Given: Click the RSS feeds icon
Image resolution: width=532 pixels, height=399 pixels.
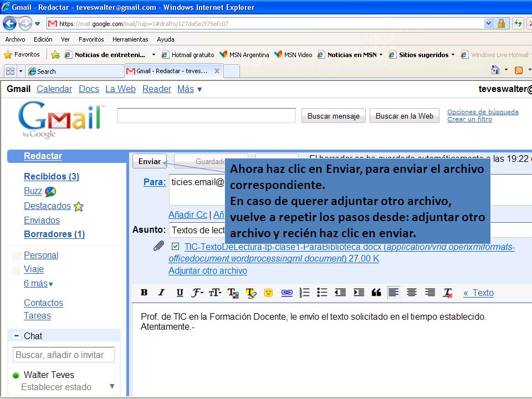Looking at the screenshot, I should [x=519, y=70].
